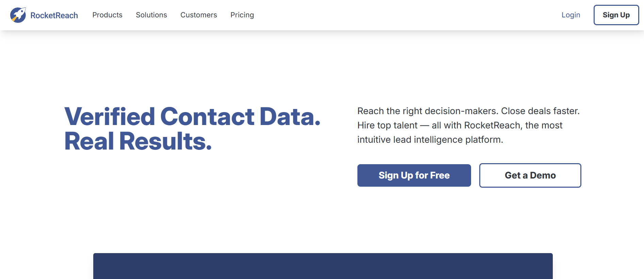Click "the most" in the description text

pyautogui.click(x=544, y=125)
